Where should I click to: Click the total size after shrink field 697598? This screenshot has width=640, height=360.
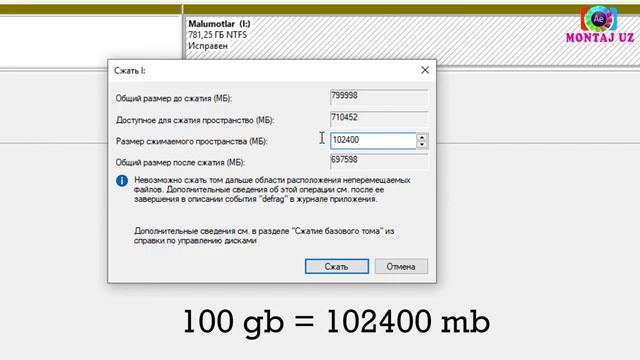[x=379, y=161]
